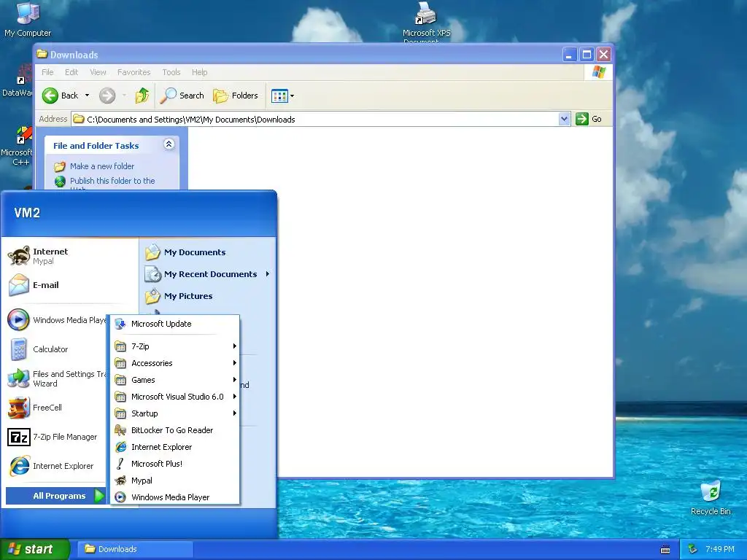Open the Recycle Bin icon
Viewport: 747px width, 560px height.
(711, 497)
